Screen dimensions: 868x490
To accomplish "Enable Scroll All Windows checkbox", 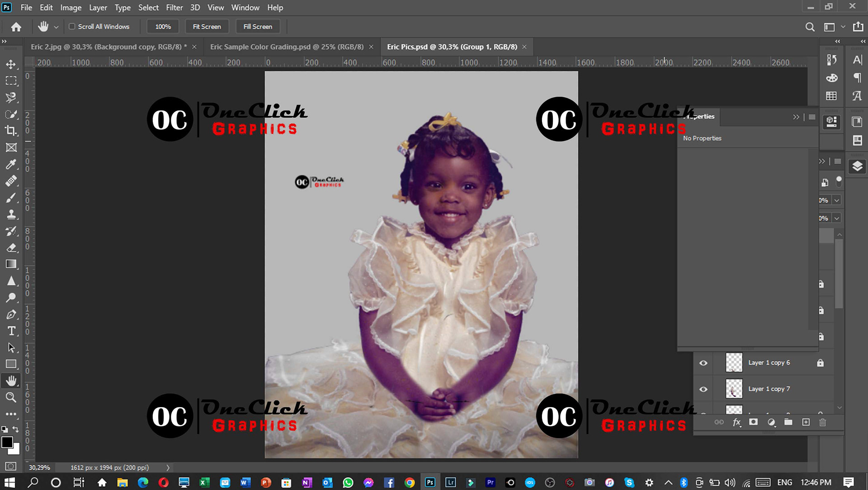I will [72, 27].
